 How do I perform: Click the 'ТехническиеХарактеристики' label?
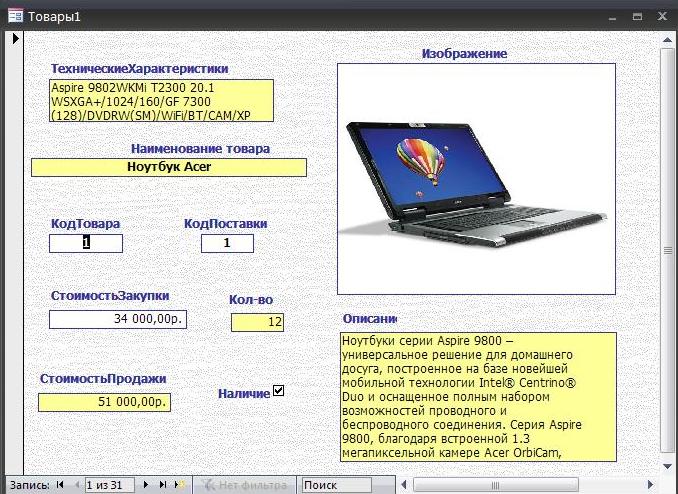point(140,69)
